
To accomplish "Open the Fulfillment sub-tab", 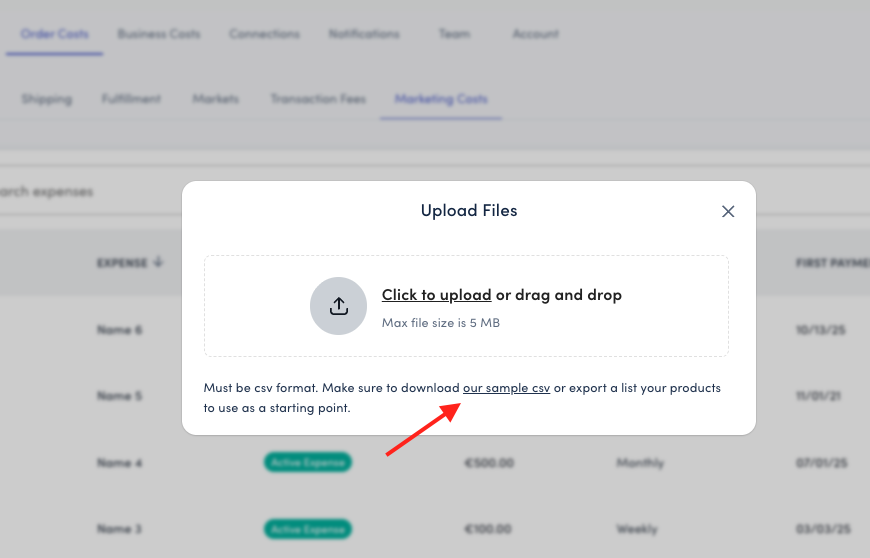I will coord(131,99).
